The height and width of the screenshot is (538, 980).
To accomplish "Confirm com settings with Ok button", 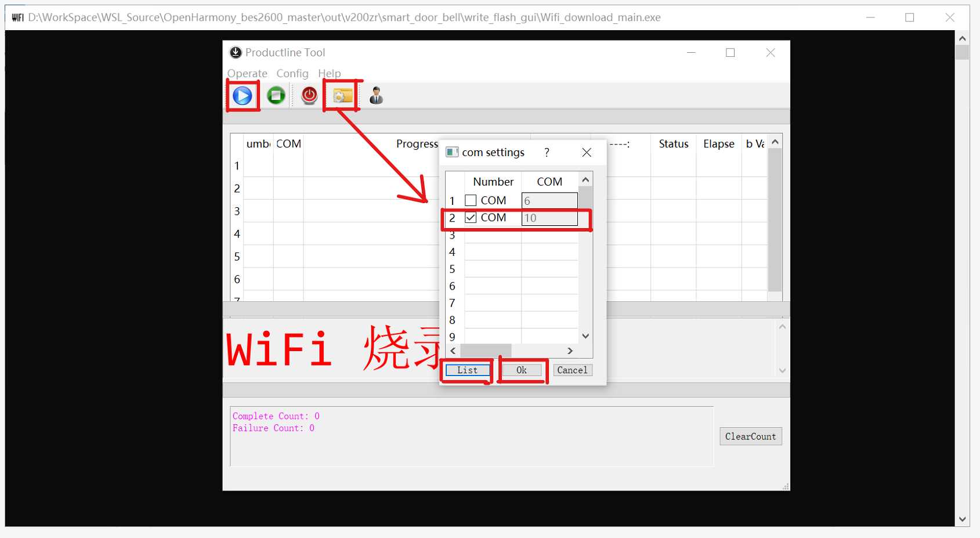I will tap(522, 370).
